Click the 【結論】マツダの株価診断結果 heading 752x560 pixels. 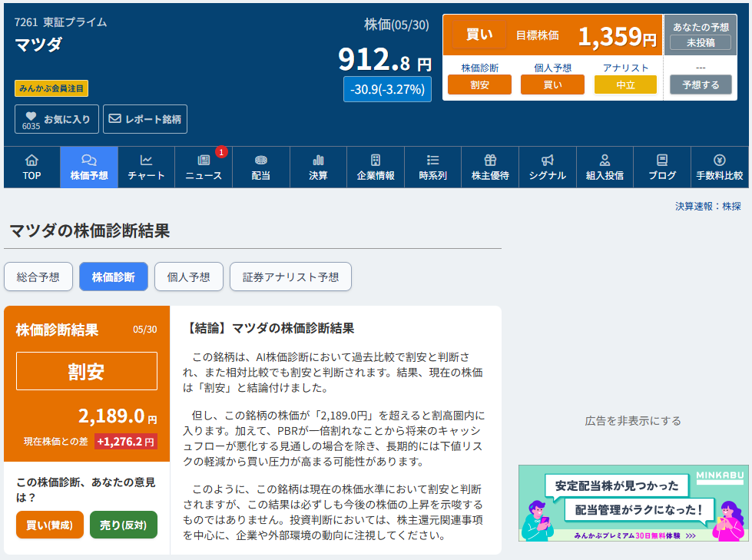click(269, 329)
